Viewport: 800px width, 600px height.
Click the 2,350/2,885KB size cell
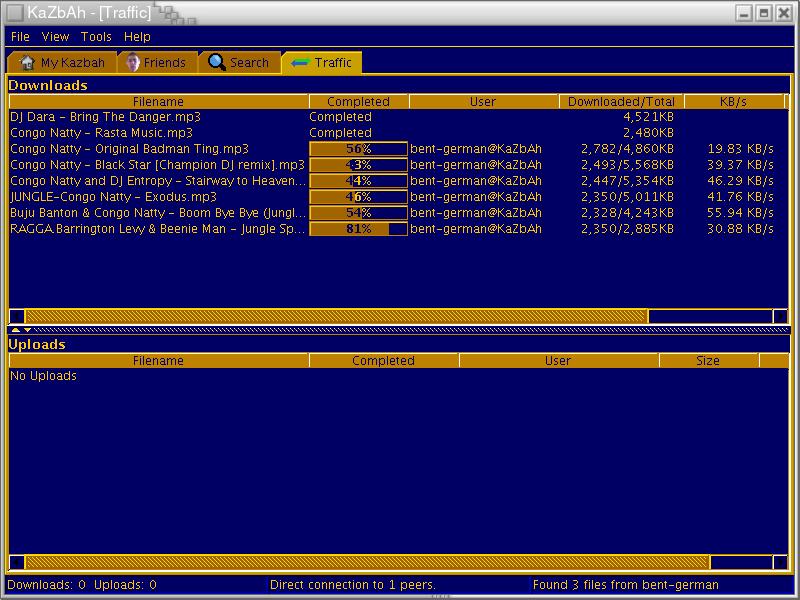tap(627, 229)
